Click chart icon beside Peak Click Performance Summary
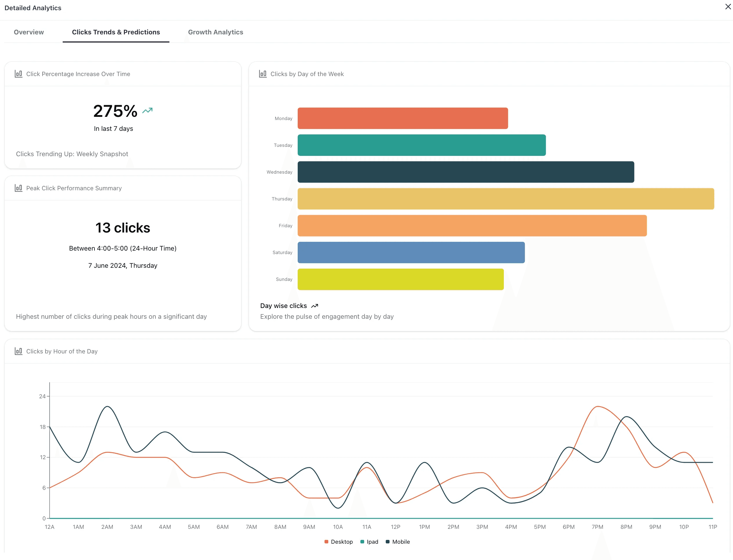 pyautogui.click(x=18, y=188)
